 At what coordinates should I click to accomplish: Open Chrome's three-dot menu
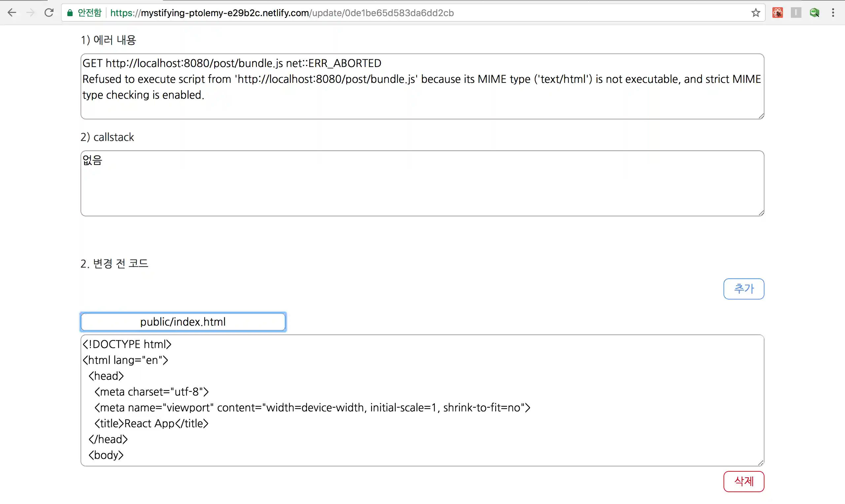[x=833, y=13]
